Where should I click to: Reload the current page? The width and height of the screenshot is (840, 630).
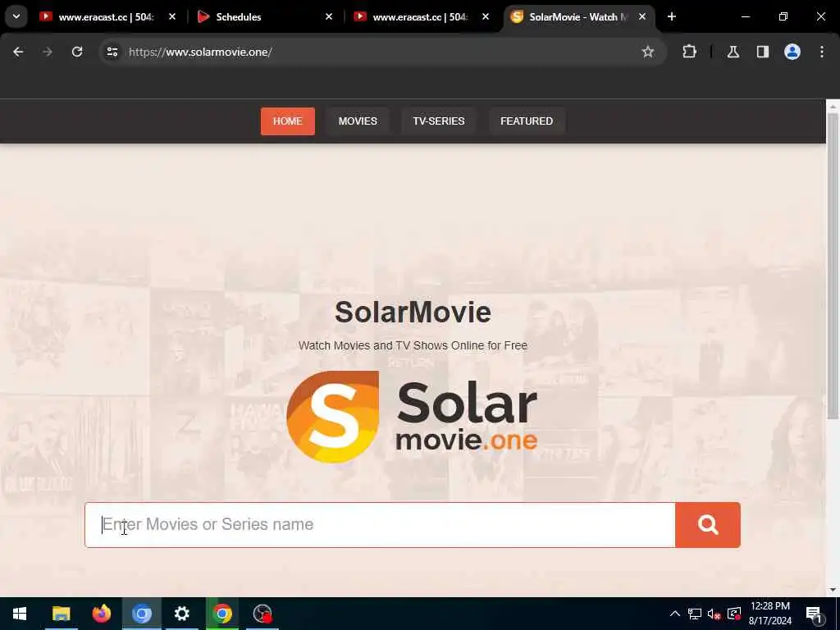click(x=77, y=52)
